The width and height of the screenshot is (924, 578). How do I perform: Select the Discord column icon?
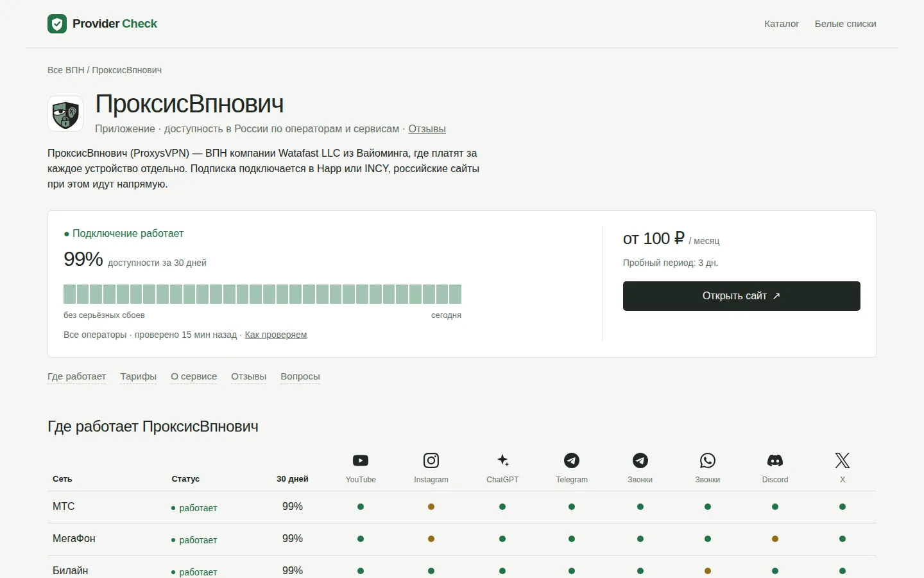click(x=775, y=460)
